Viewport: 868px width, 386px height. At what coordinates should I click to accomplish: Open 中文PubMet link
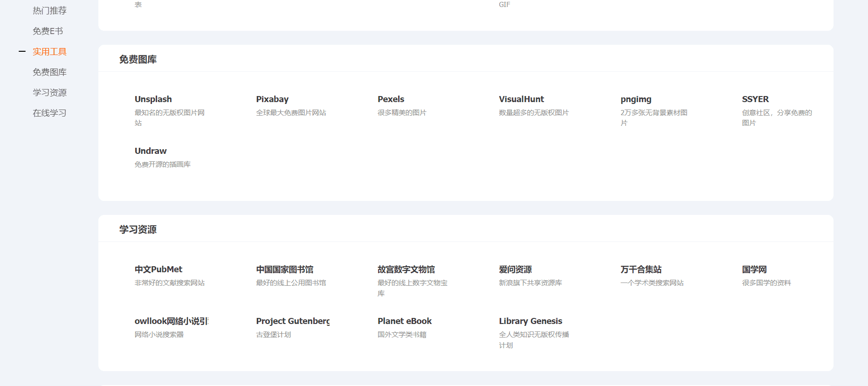coord(158,269)
